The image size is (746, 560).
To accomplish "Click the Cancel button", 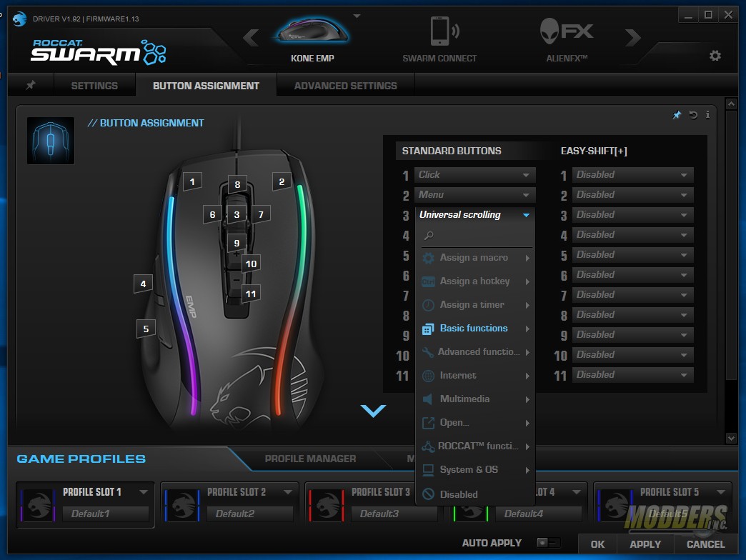I will (705, 544).
